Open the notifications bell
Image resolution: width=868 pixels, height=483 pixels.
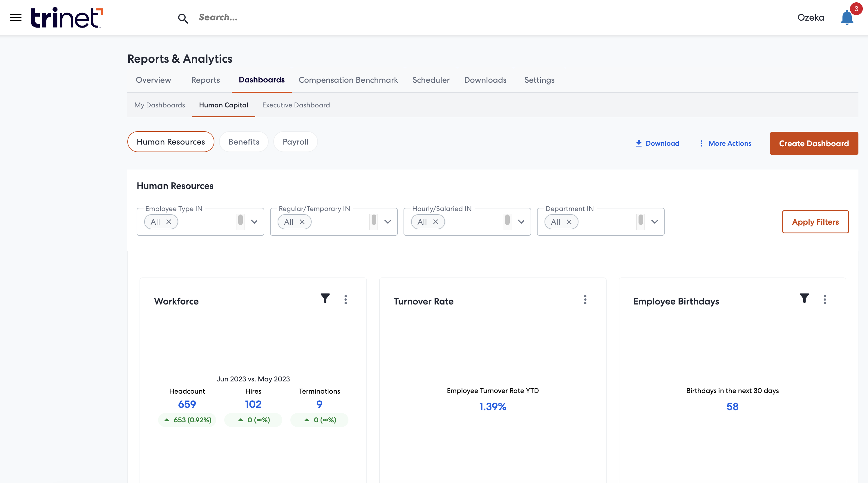[x=847, y=17]
